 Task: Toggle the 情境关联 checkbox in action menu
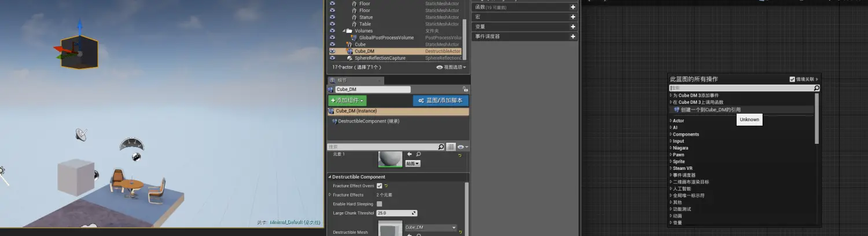(x=792, y=79)
